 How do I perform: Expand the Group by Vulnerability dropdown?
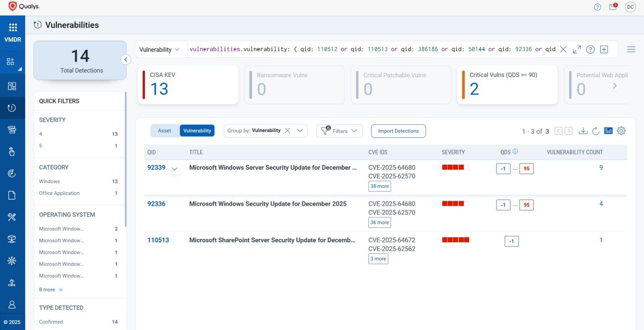299,130
